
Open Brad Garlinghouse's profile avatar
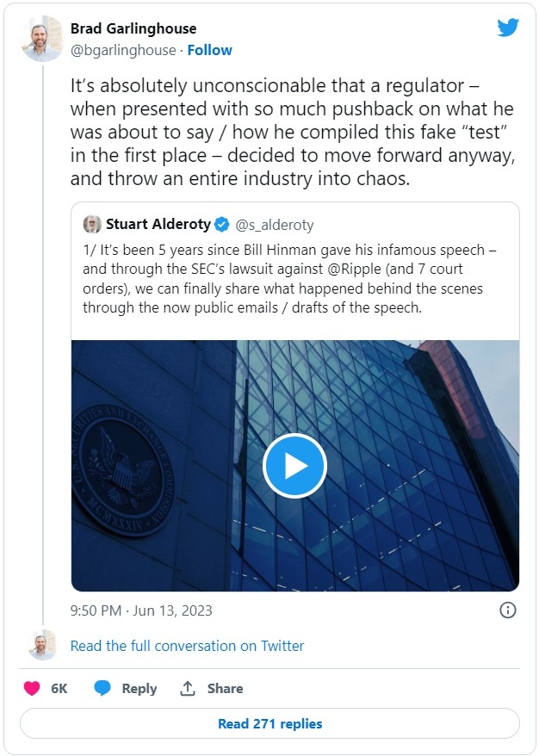42,39
